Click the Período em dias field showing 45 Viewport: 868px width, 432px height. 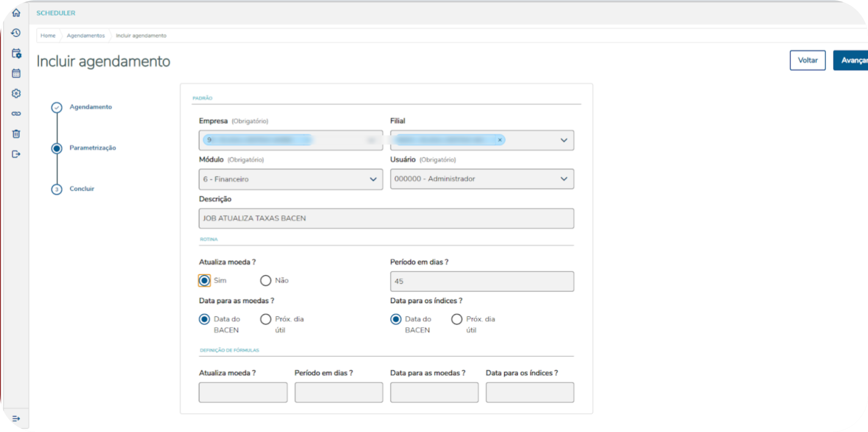[x=482, y=281]
